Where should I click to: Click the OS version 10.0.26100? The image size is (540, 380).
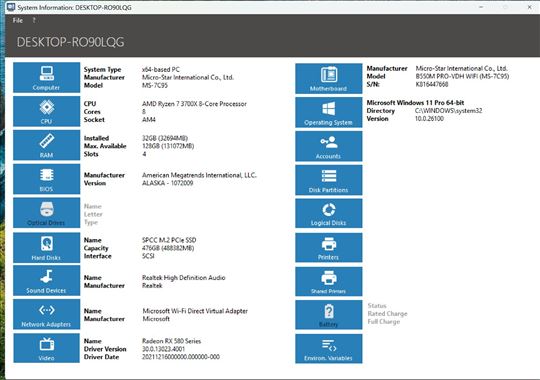tap(429, 119)
